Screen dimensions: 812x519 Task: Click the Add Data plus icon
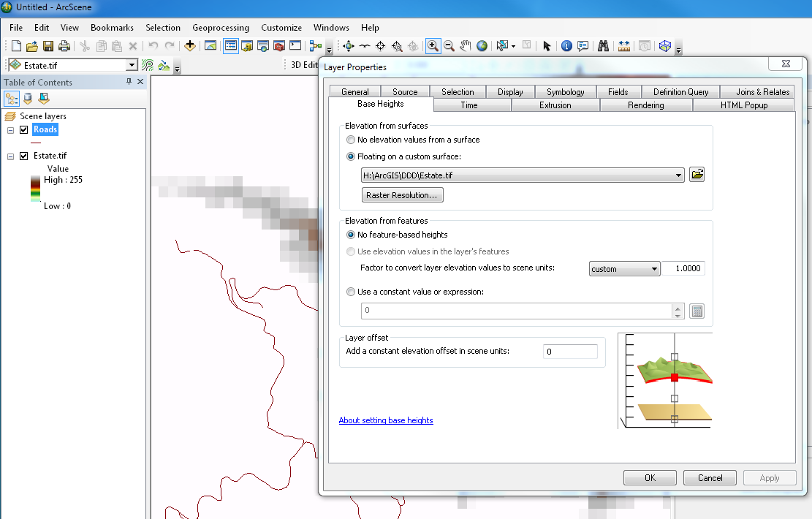(x=190, y=46)
